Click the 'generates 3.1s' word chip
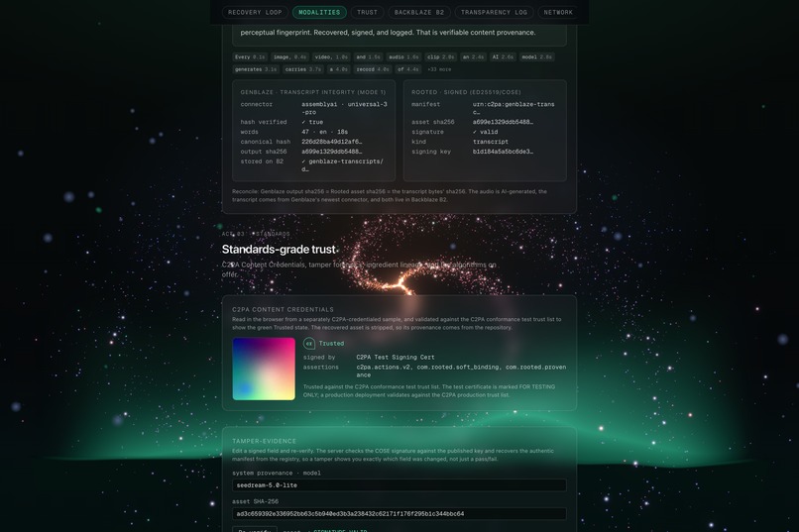This screenshot has width=799, height=532. point(256,69)
